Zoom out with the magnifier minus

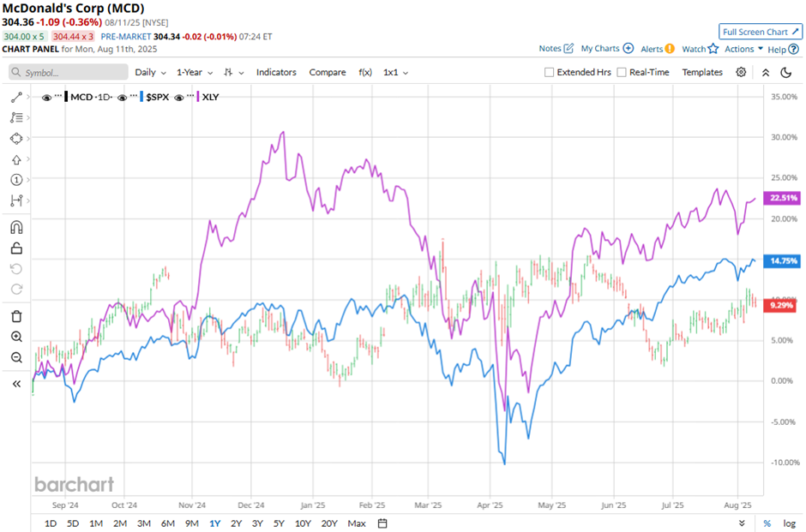[x=16, y=357]
